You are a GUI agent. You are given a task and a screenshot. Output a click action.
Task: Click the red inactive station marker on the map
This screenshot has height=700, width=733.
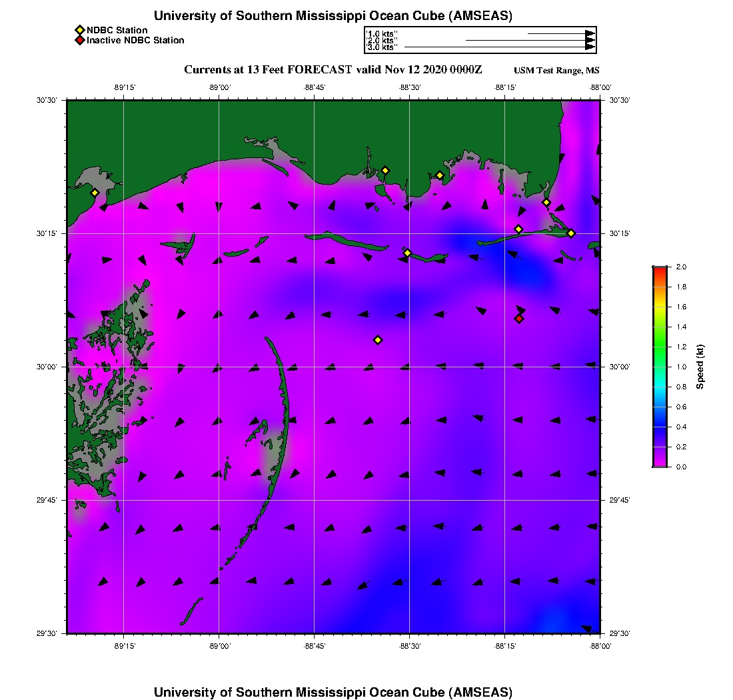pos(519,319)
